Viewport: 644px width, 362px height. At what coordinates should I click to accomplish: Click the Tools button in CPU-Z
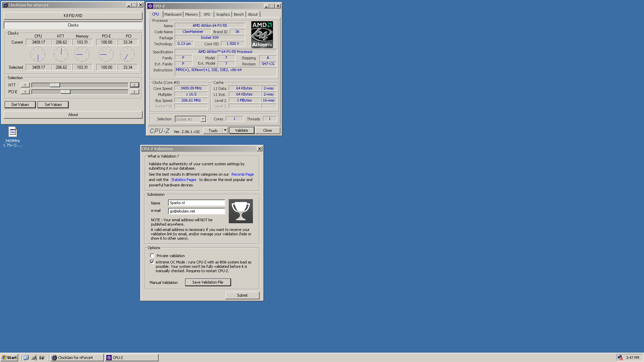213,130
